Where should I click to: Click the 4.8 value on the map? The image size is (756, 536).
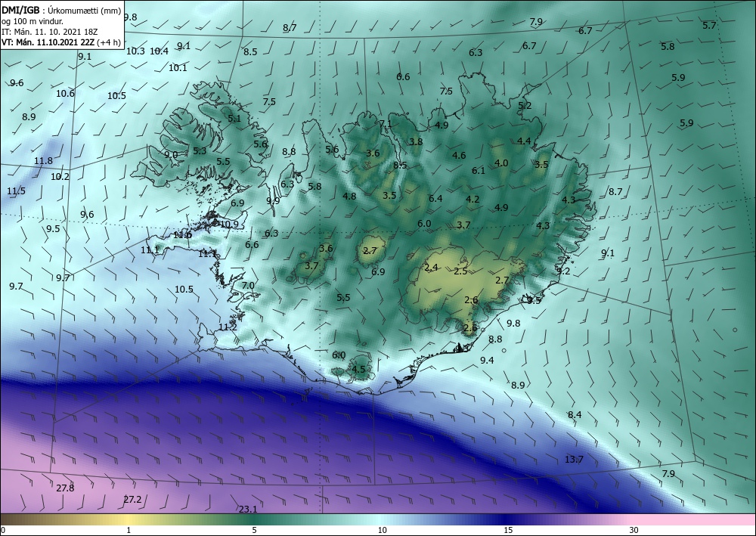click(x=349, y=196)
